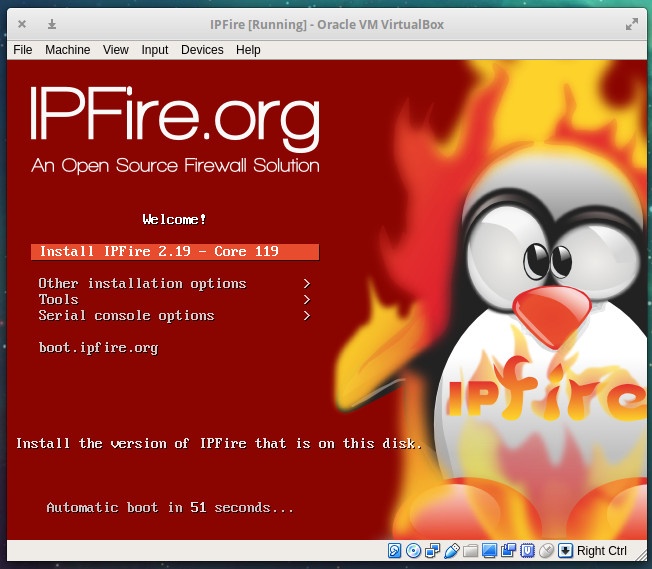Open the shared folders status icon
Viewport: 652px width, 569px height.
point(470,550)
